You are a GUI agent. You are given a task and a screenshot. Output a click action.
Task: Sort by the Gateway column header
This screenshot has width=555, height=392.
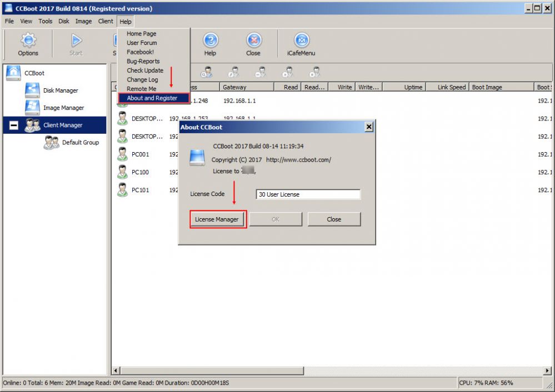point(247,87)
